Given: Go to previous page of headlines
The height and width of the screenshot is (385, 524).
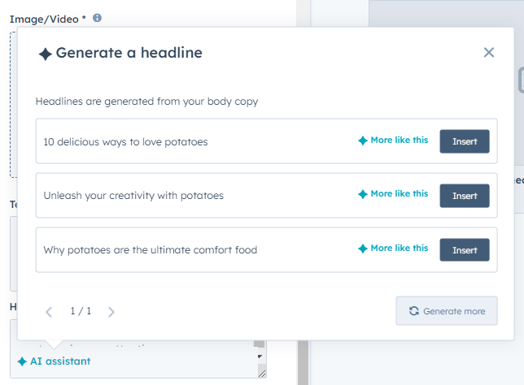Looking at the screenshot, I should coord(49,312).
